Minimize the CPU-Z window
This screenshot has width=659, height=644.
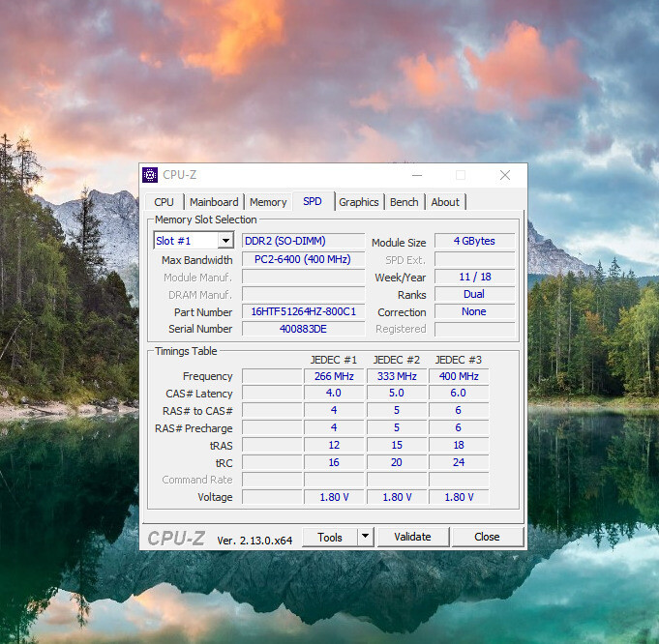tap(417, 175)
